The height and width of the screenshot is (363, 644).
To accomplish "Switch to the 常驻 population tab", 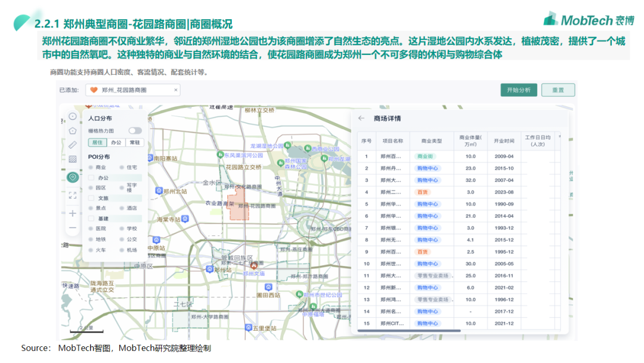I will click(135, 143).
